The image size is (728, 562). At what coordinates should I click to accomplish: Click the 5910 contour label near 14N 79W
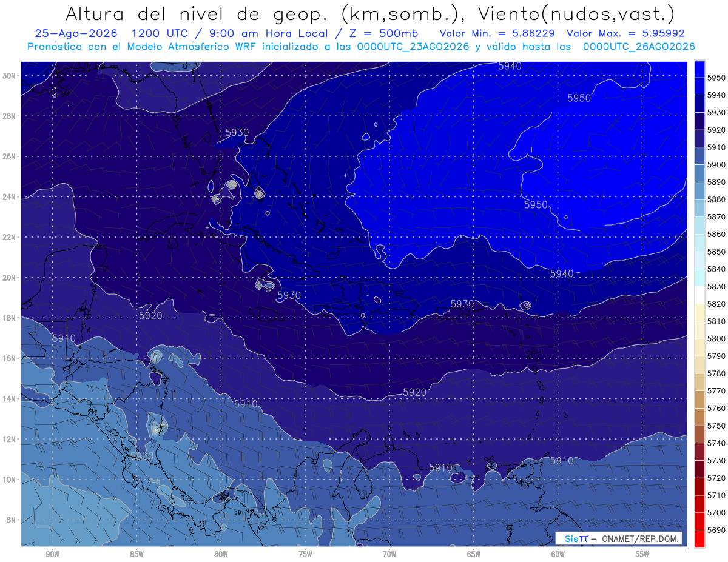tap(246, 404)
